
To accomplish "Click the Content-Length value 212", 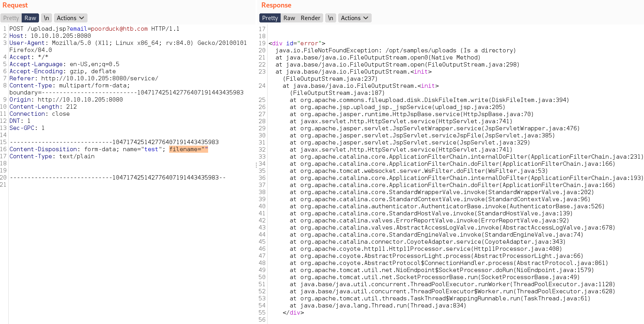I will coord(71,107).
